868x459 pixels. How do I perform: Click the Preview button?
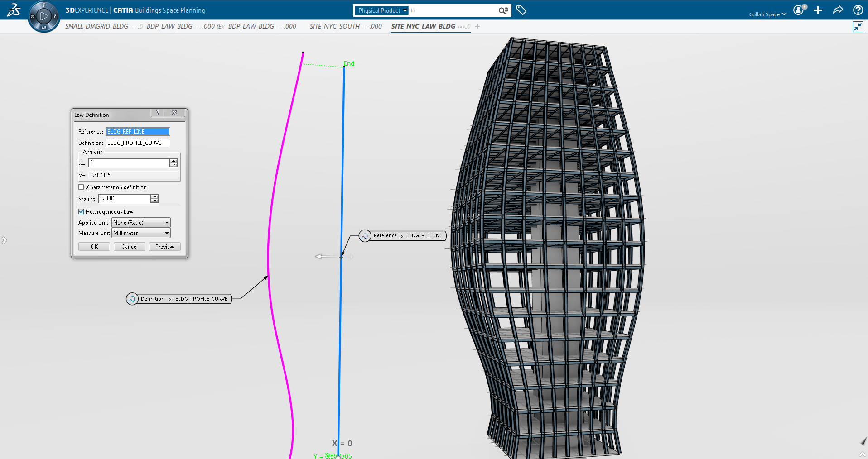click(165, 247)
